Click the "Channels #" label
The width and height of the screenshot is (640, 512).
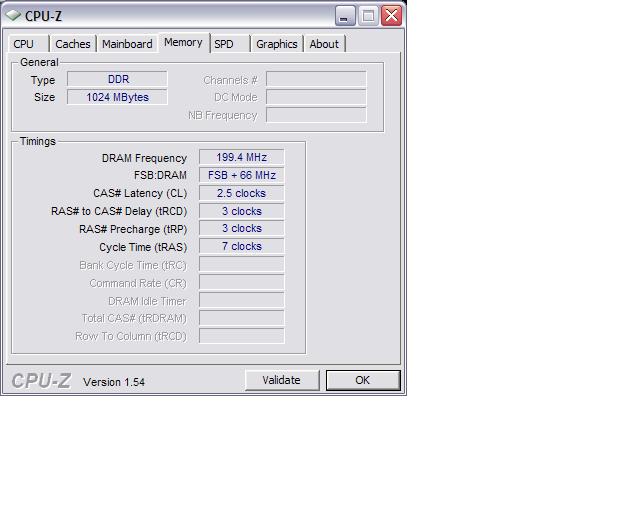tap(230, 80)
